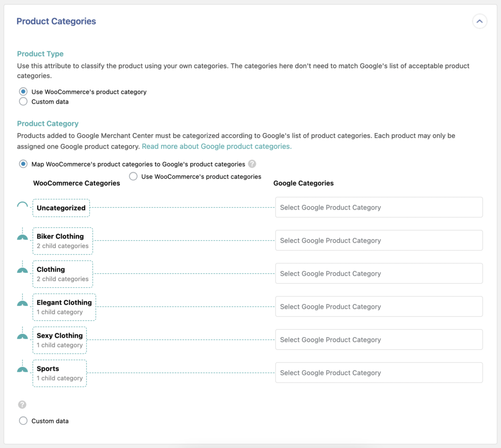The image size is (501, 448).
Task: Open the help tooltip next to mapping option
Action: 252,164
